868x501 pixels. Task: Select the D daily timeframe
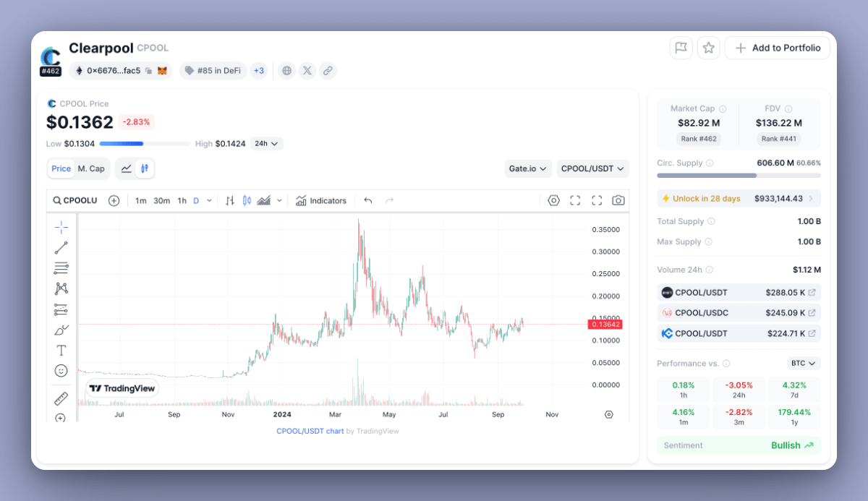click(x=196, y=200)
